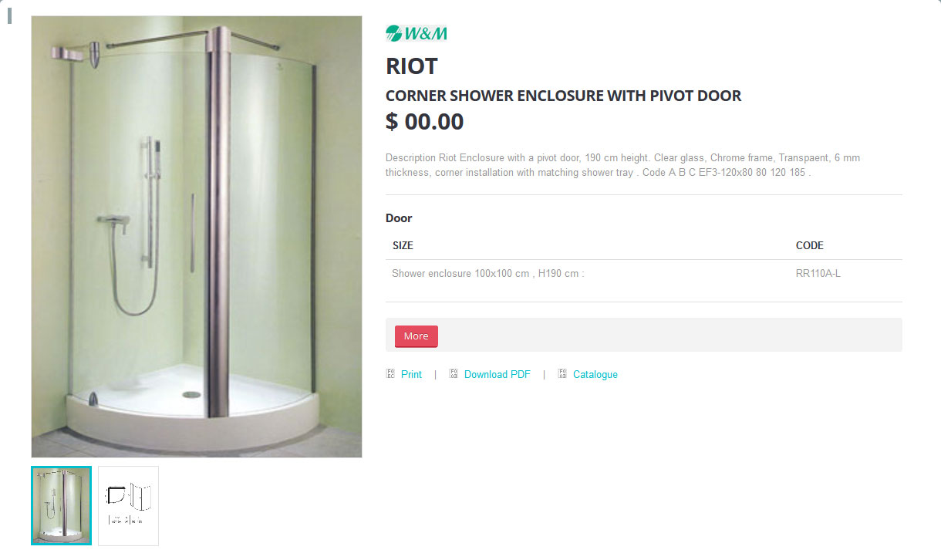This screenshot has height=560, width=941.
Task: Click the icon beside Catalogue
Action: (x=562, y=374)
